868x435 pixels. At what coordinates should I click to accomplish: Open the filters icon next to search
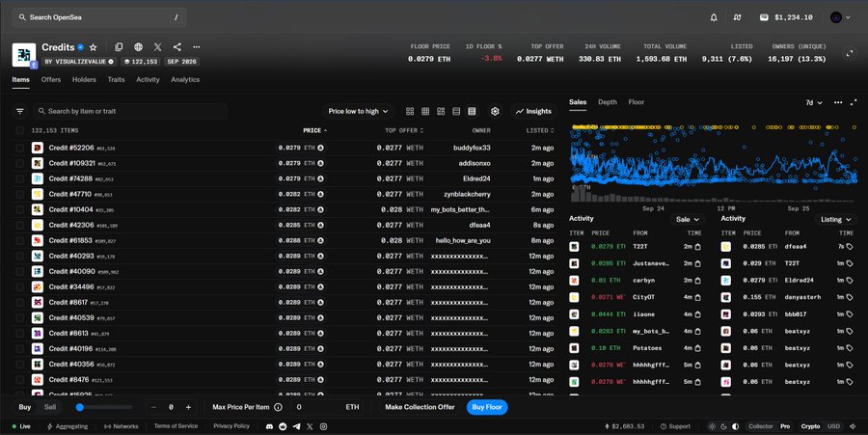pyautogui.click(x=20, y=111)
